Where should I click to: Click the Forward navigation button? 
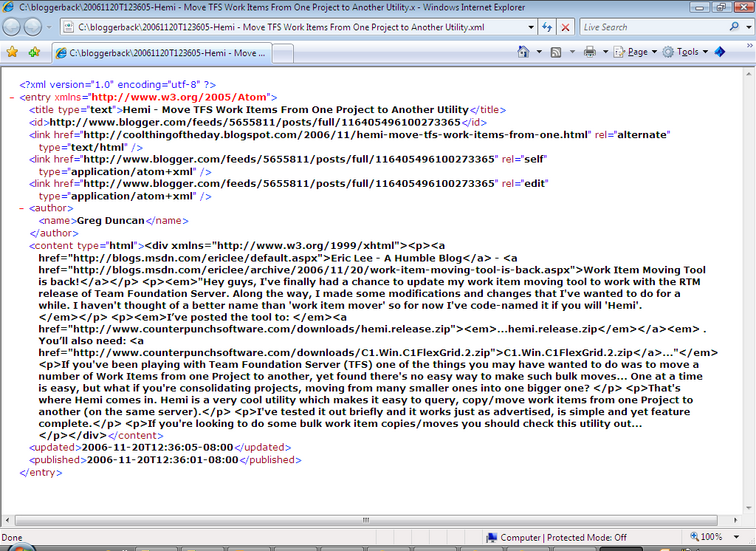tap(32, 27)
